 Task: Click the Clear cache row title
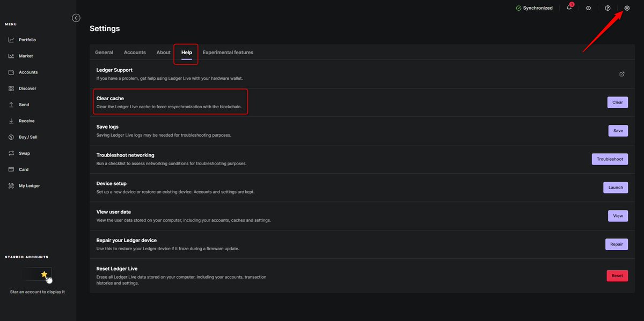point(110,99)
